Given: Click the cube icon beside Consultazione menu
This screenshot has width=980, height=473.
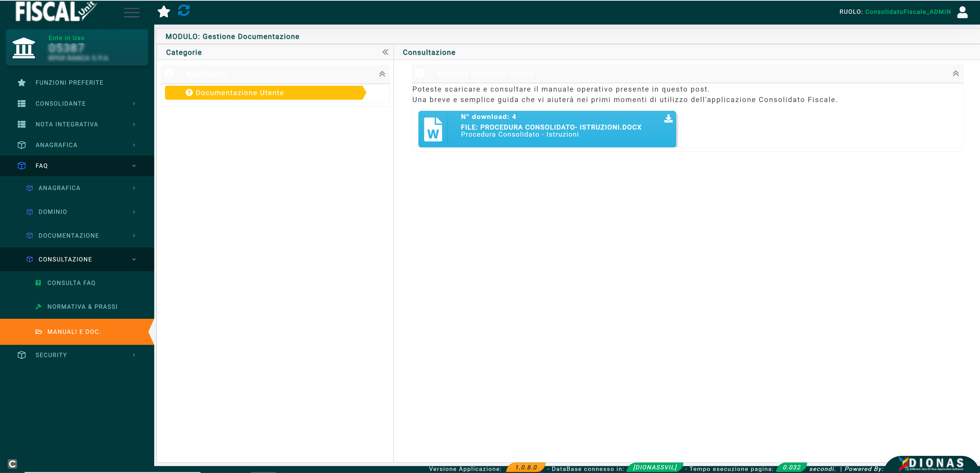Looking at the screenshot, I should pyautogui.click(x=30, y=259).
